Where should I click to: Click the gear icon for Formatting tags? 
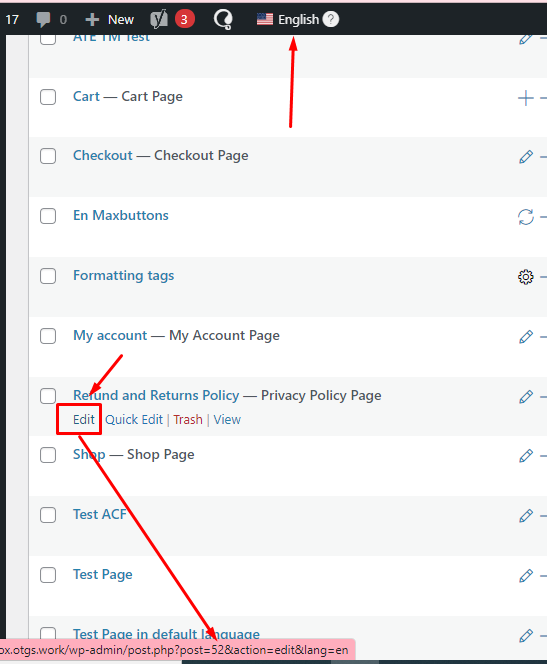(x=525, y=277)
